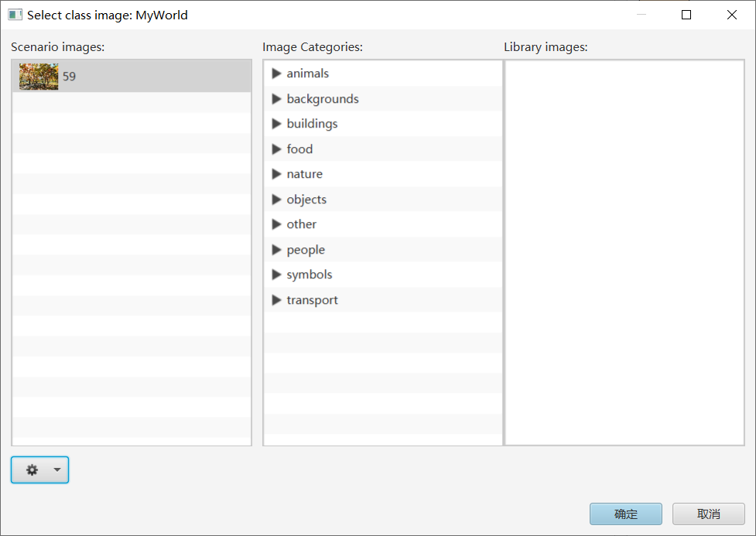This screenshot has width=756, height=536.
Task: Click the triangle icon next to food
Action: [276, 149]
